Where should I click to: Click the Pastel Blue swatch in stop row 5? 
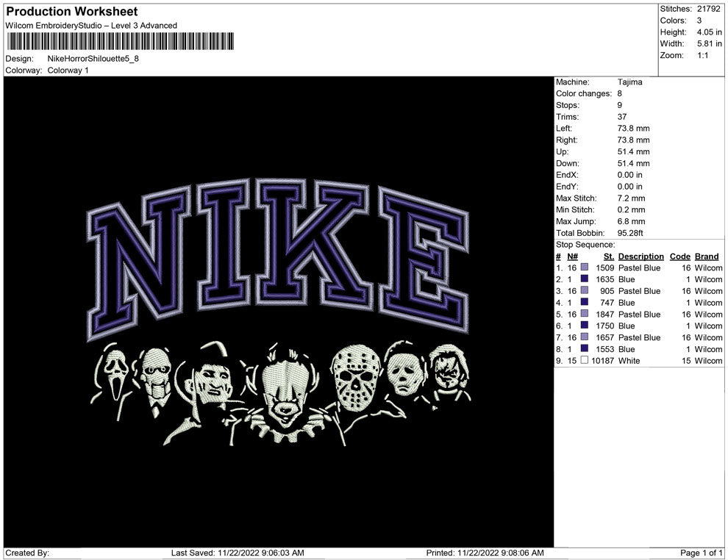585,314
